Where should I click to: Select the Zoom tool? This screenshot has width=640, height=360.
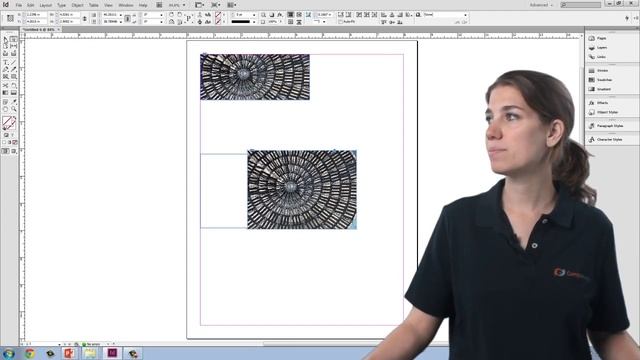click(x=13, y=109)
